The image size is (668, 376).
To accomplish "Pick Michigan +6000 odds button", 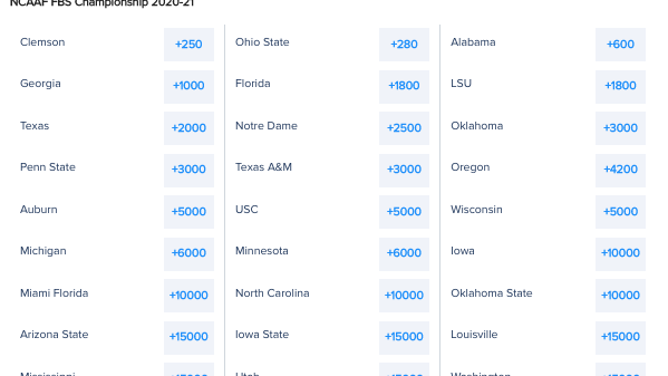I will tap(189, 253).
